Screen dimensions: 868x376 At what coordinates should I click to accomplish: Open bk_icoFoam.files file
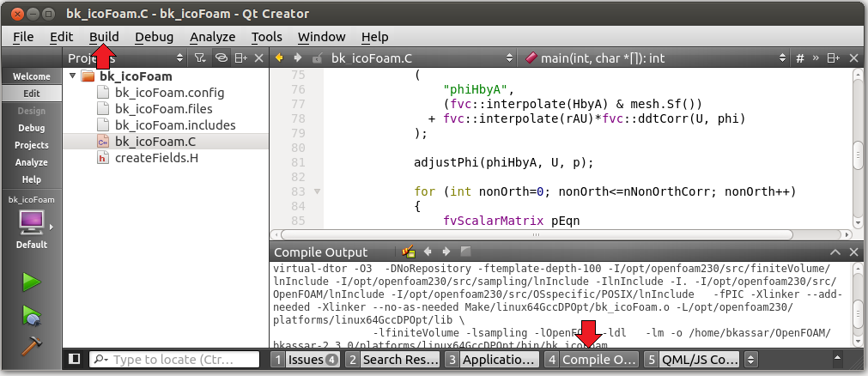click(164, 109)
